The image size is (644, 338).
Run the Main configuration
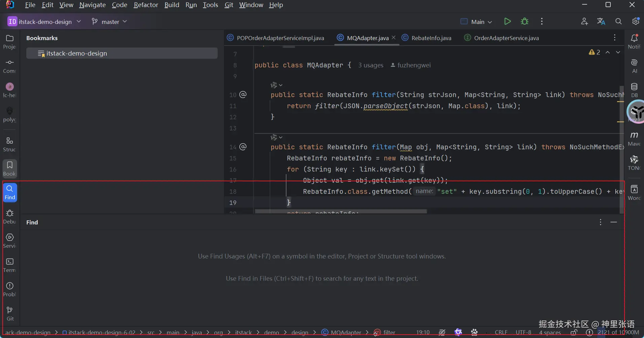[x=507, y=22]
